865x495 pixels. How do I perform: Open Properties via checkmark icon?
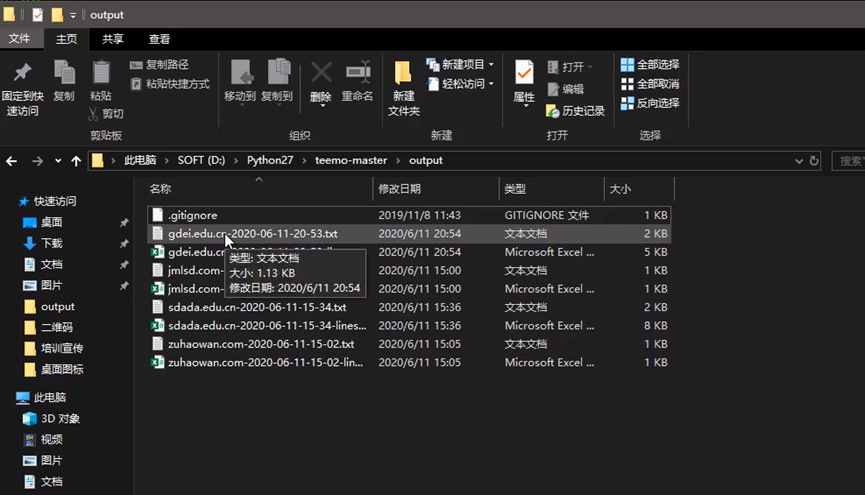click(524, 74)
